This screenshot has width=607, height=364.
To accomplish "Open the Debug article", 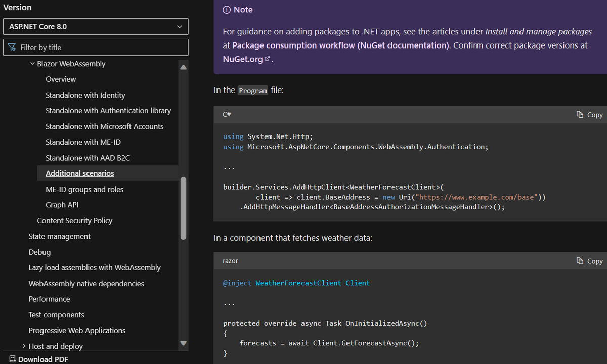I will click(x=39, y=252).
